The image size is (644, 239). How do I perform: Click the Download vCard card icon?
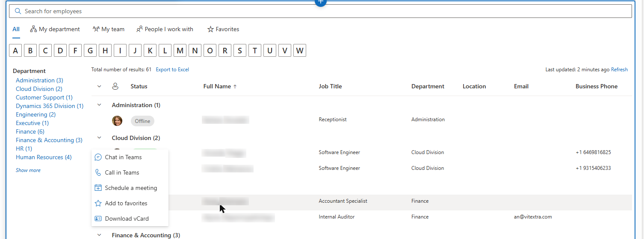pyautogui.click(x=98, y=219)
